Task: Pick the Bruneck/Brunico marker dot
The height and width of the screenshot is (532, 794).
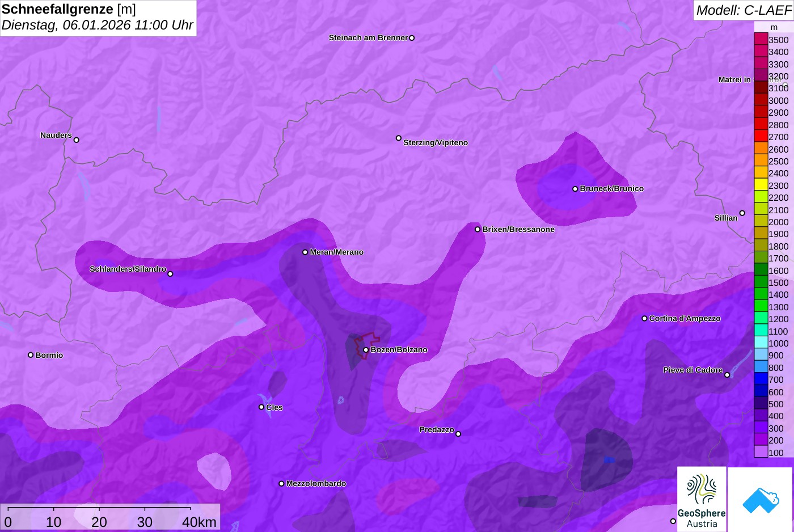Action: click(575, 189)
